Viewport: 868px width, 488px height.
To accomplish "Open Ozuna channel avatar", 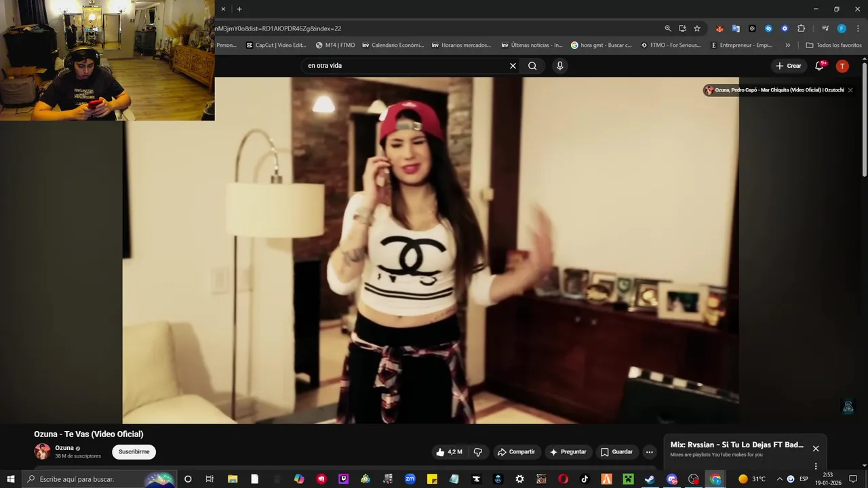I will click(42, 451).
